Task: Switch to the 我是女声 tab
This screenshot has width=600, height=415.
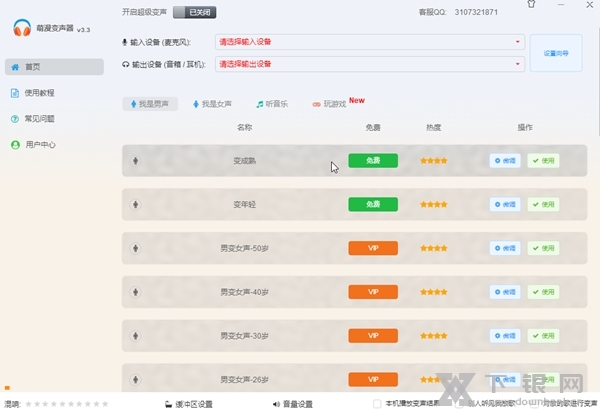Action: [212, 104]
